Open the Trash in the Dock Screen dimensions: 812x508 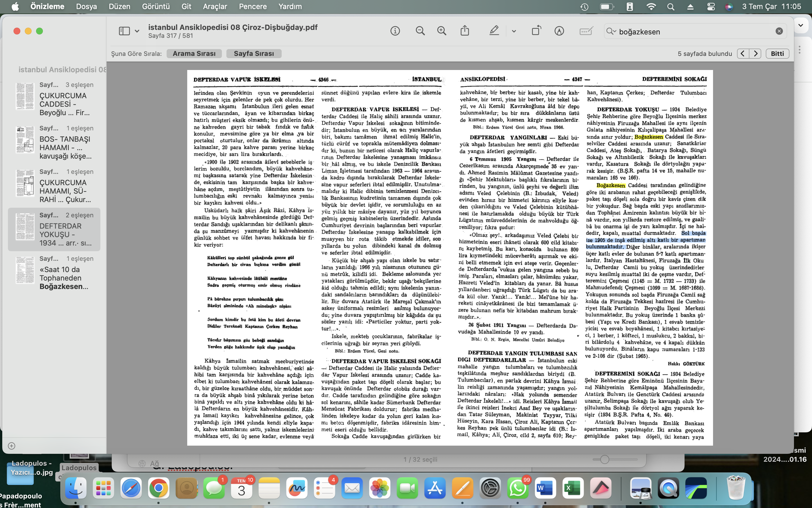(x=736, y=488)
